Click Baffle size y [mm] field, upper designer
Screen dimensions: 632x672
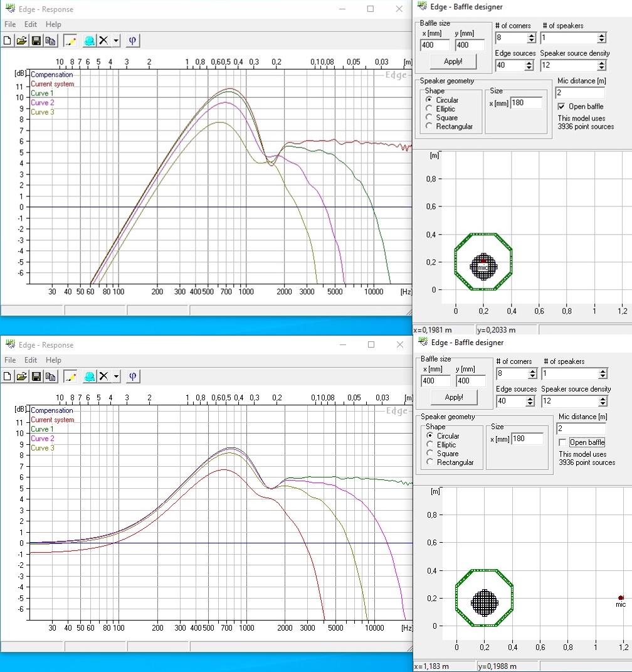point(469,45)
